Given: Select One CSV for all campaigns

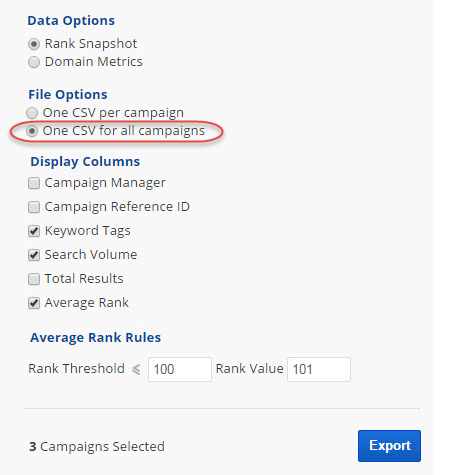Looking at the screenshot, I should click(32, 131).
